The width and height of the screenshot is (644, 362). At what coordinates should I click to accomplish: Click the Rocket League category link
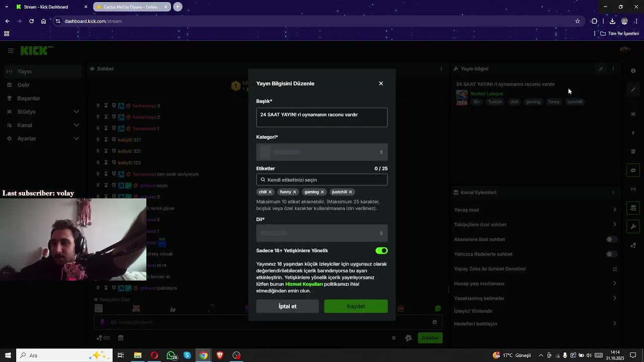(487, 94)
